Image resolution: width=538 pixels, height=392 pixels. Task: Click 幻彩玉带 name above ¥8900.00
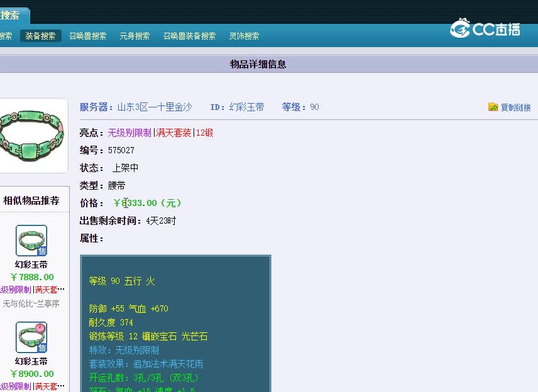tap(31, 361)
